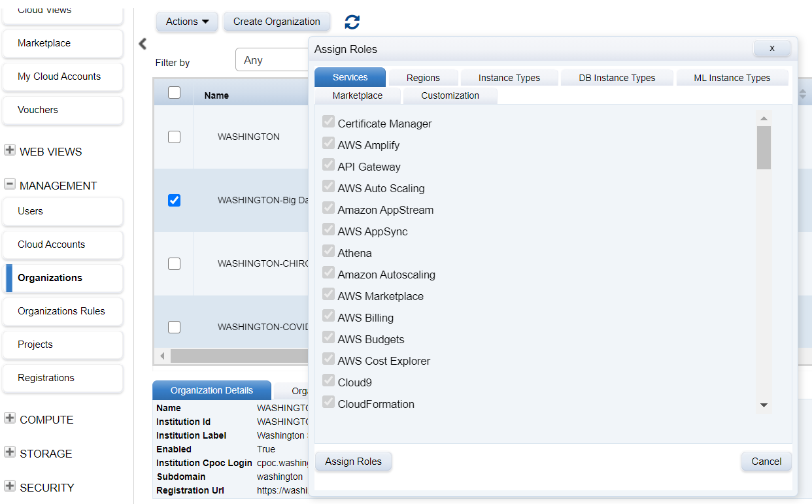This screenshot has height=504, width=812.
Task: Open Vouchers in the sidebar
Action: click(x=62, y=110)
